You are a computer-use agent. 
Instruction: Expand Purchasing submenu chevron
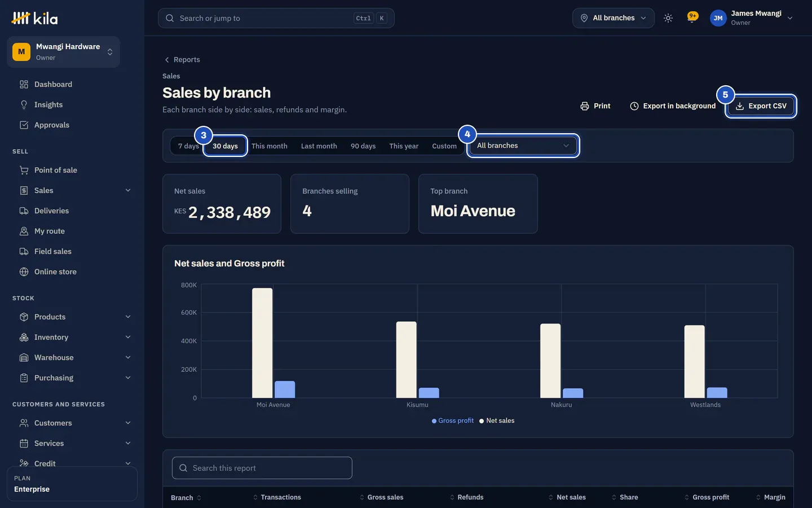128,378
